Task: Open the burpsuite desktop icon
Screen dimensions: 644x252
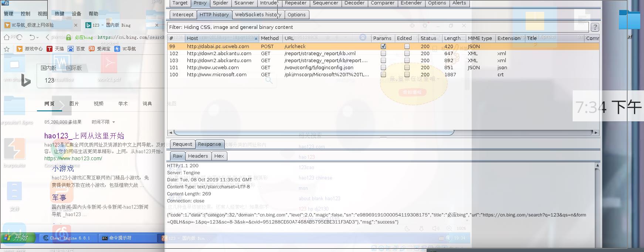Action: 14,149
